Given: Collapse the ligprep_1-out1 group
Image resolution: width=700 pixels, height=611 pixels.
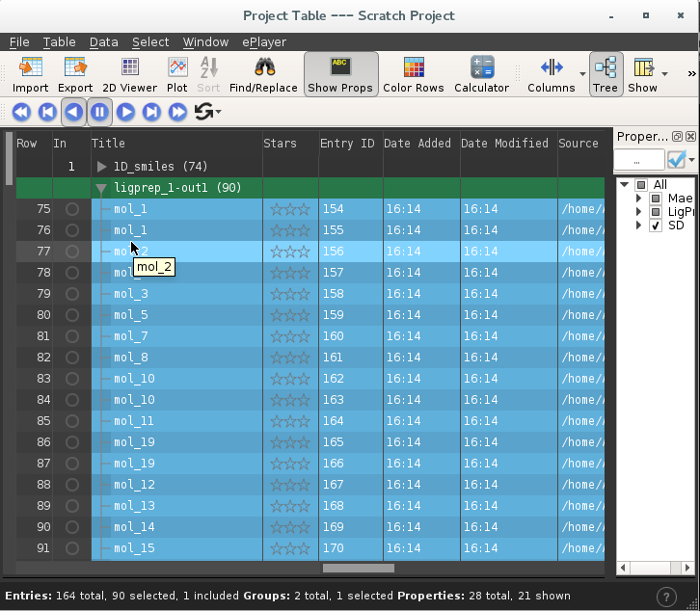Looking at the screenshot, I should (102, 189).
